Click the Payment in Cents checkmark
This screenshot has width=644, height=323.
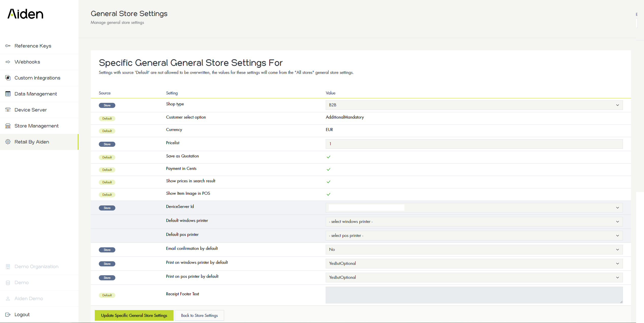pyautogui.click(x=328, y=169)
